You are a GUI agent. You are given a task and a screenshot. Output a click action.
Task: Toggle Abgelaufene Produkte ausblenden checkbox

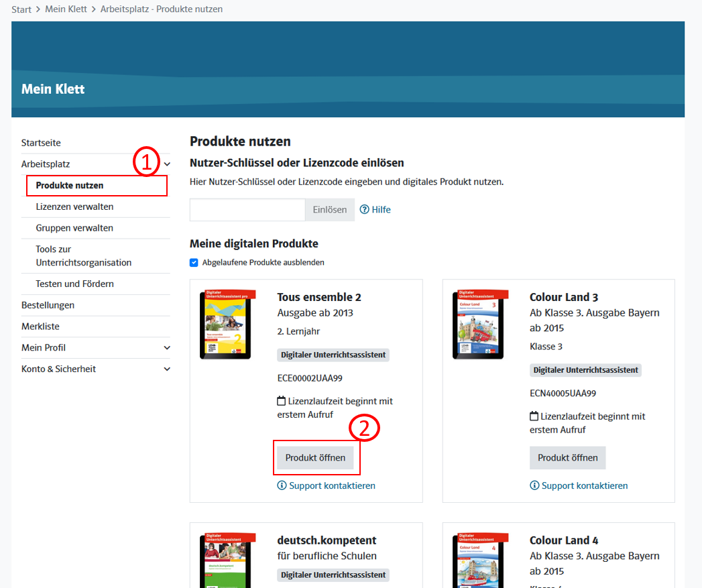point(194,262)
